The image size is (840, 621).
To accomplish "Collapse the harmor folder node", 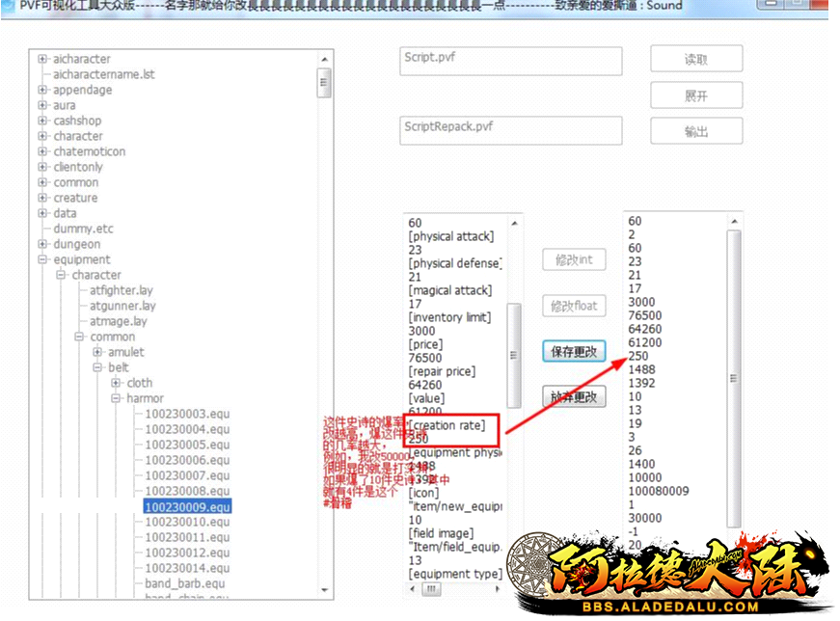I will pos(116,398).
